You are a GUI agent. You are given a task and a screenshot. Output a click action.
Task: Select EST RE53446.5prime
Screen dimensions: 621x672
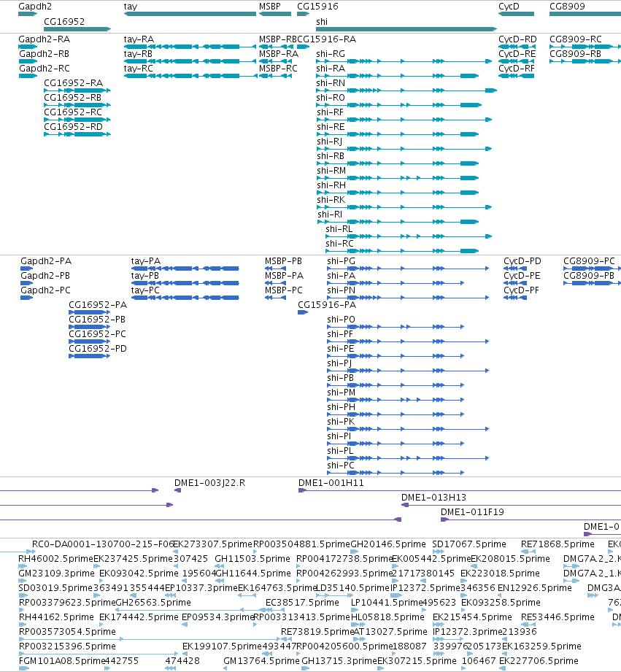pyautogui.click(x=558, y=617)
